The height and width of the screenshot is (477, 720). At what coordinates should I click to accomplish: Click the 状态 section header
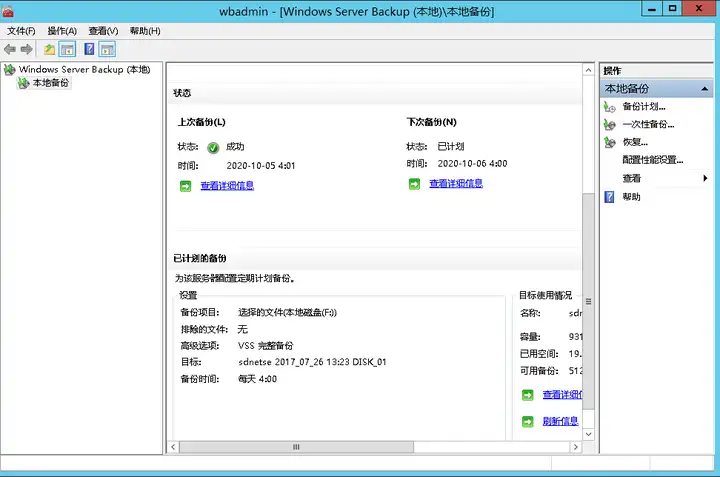click(x=182, y=93)
